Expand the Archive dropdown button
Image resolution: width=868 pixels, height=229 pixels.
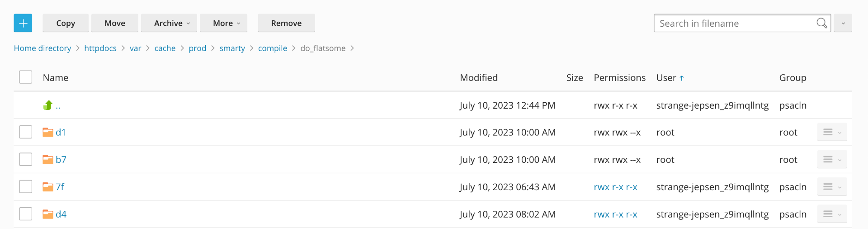coord(169,23)
